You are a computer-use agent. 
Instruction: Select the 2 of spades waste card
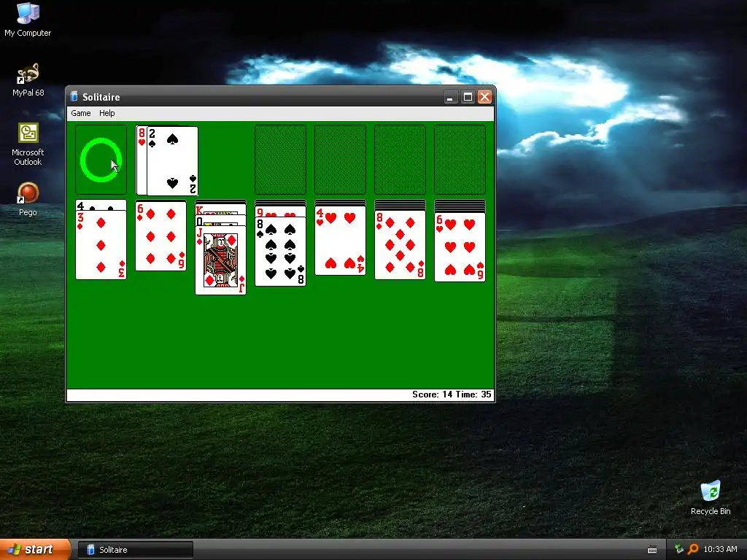(x=172, y=161)
